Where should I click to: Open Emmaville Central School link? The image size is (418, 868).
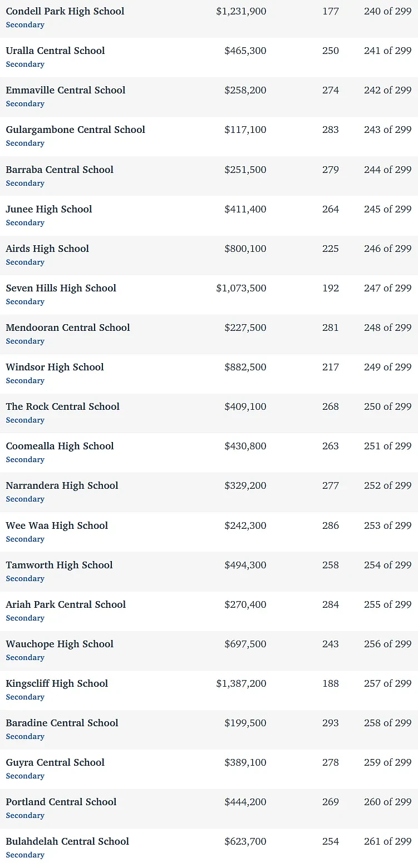coord(66,90)
